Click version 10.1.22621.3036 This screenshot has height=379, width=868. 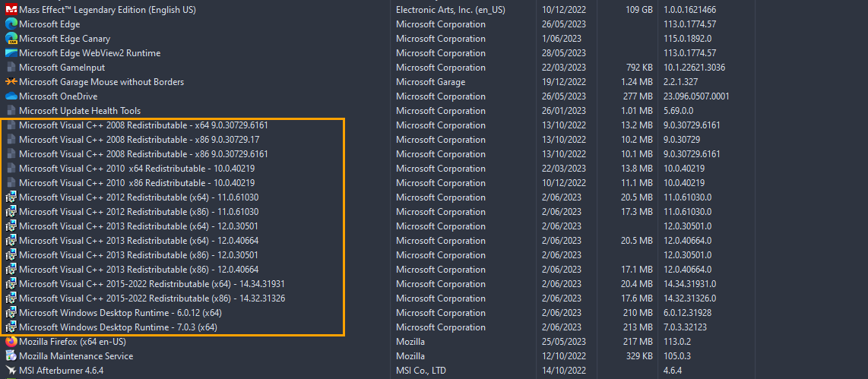click(x=694, y=68)
